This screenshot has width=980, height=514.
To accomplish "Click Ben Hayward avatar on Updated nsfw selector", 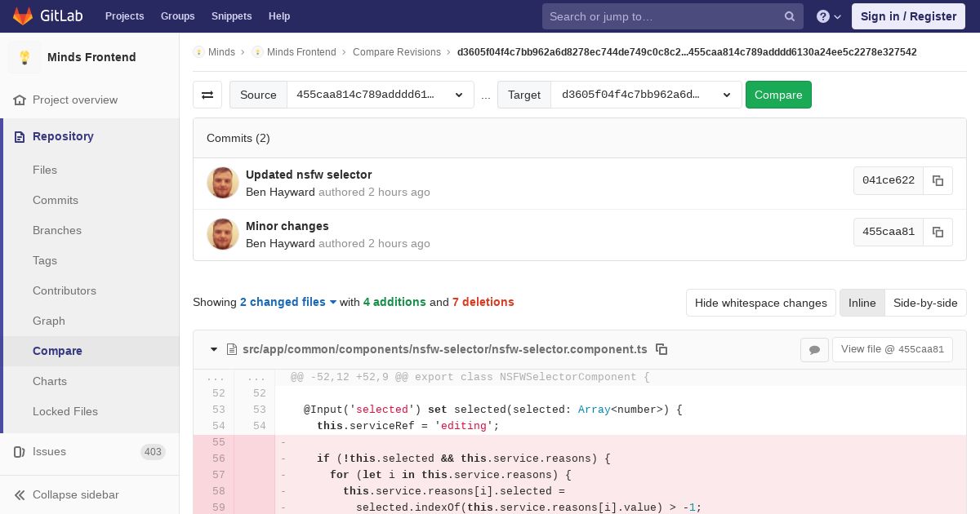I will pyautogui.click(x=223, y=183).
